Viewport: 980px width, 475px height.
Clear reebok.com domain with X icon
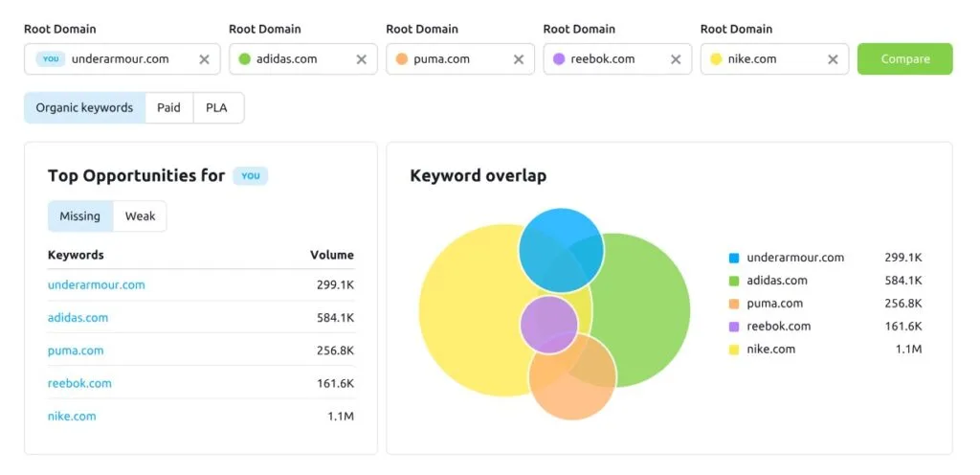tap(676, 59)
